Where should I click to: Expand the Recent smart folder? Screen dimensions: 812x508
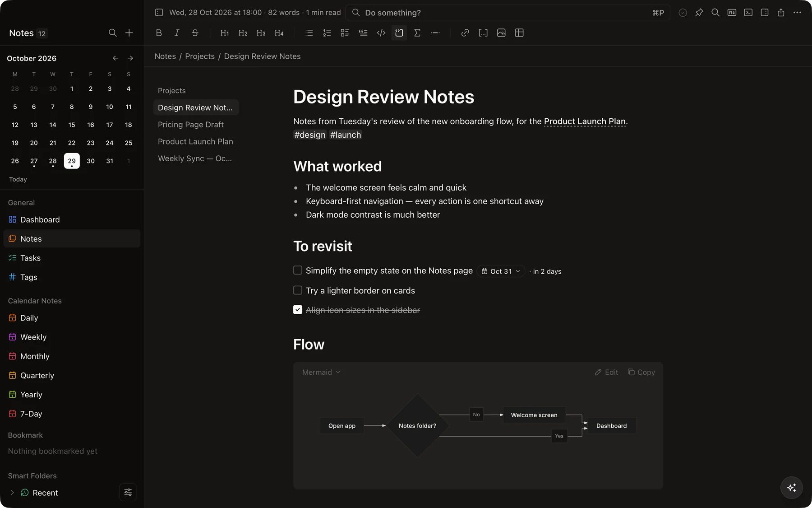[12, 493]
